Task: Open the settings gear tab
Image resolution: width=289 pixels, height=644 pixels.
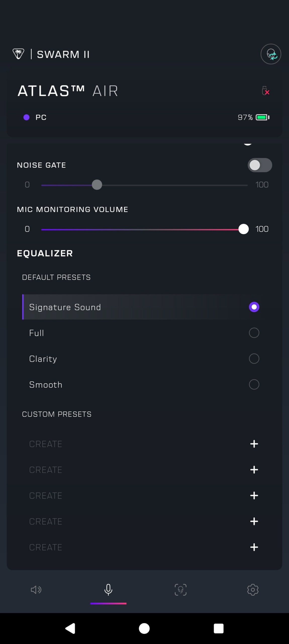Action: 253,590
